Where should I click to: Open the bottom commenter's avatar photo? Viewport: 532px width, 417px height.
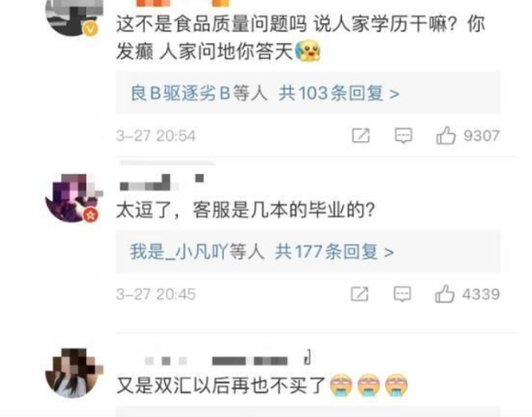pos(74,373)
